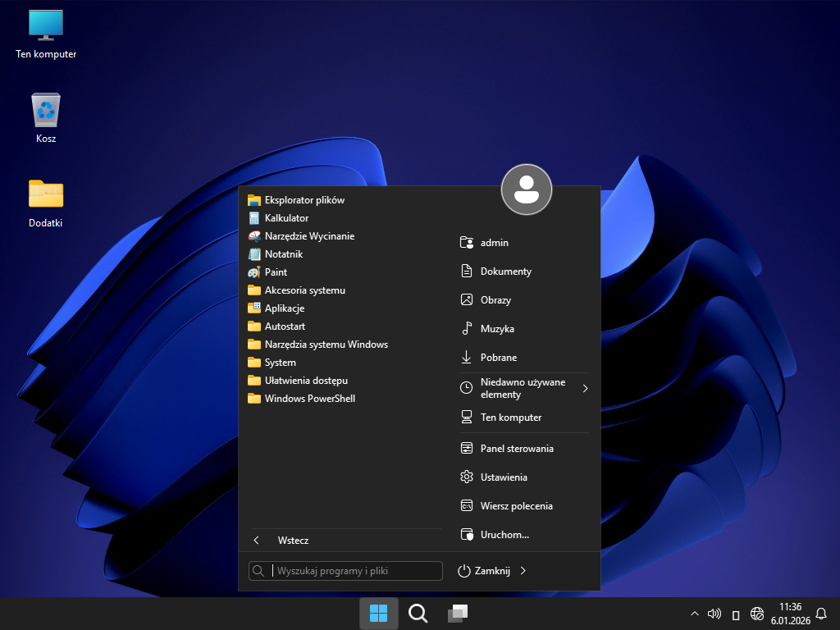Expand Niedawno używane elementy submenu
This screenshot has height=630, width=840.
(x=523, y=389)
